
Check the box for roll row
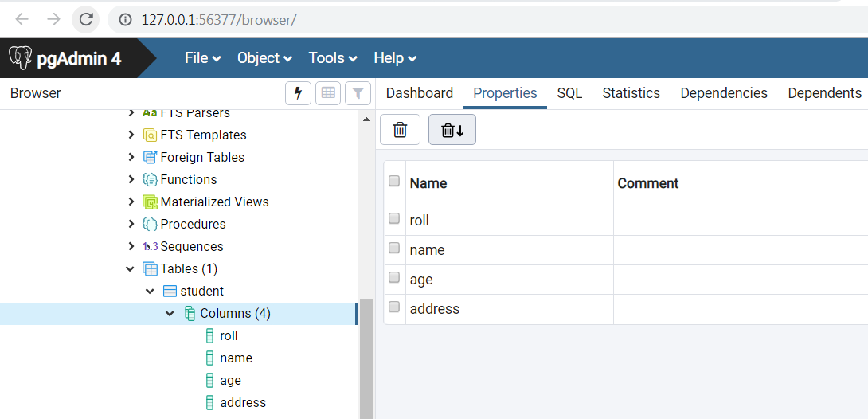[x=394, y=218]
